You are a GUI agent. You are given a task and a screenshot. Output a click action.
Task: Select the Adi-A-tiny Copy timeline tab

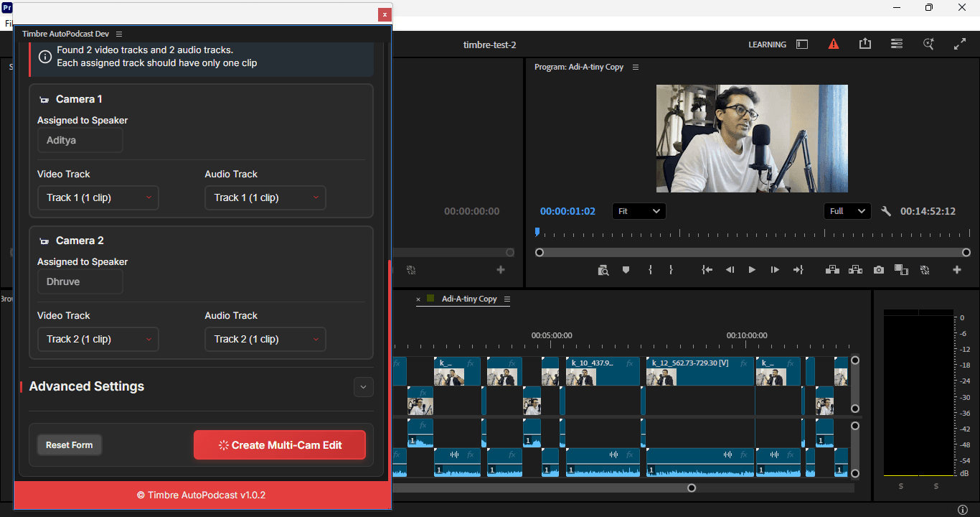click(469, 299)
